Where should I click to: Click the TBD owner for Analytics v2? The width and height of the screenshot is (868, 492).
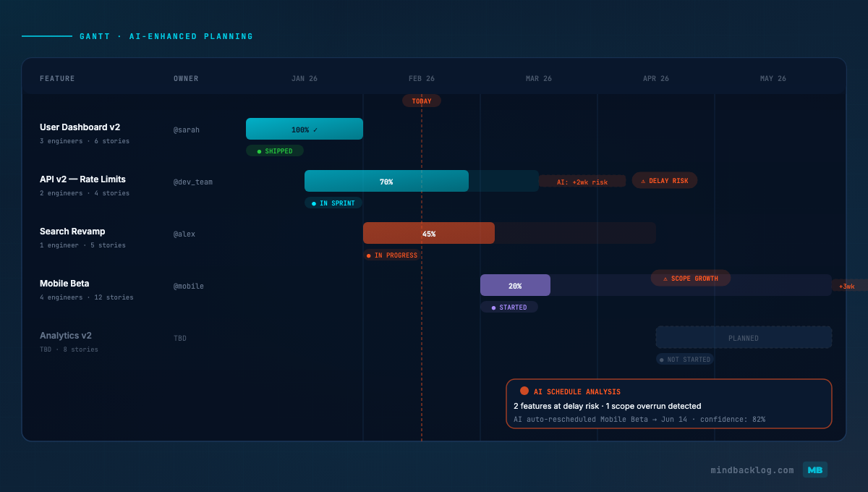(180, 339)
